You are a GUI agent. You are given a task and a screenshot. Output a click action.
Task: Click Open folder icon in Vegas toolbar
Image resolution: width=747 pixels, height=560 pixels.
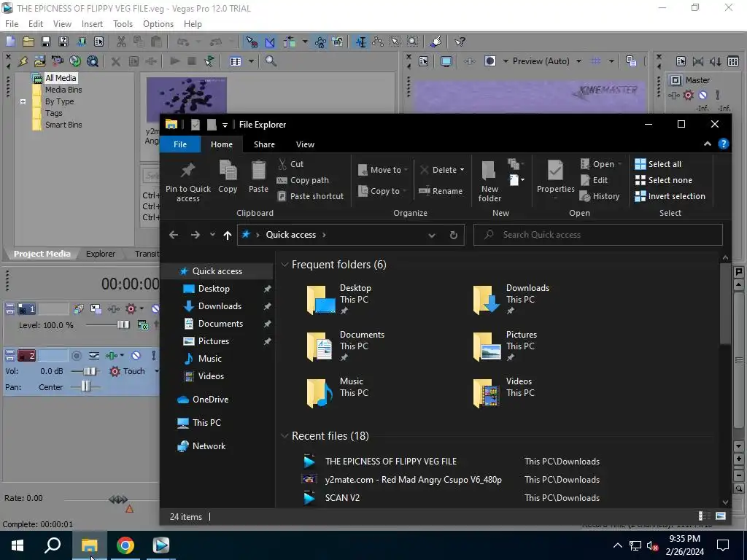tap(28, 42)
